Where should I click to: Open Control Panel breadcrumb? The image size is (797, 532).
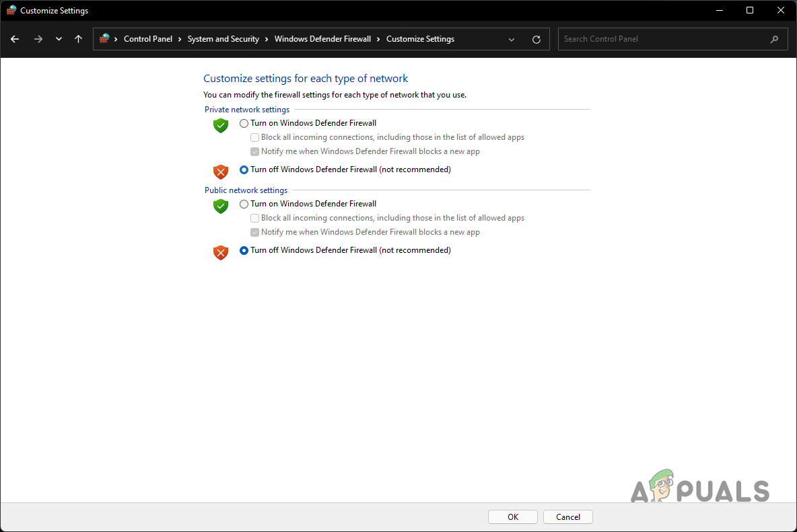[148, 39]
